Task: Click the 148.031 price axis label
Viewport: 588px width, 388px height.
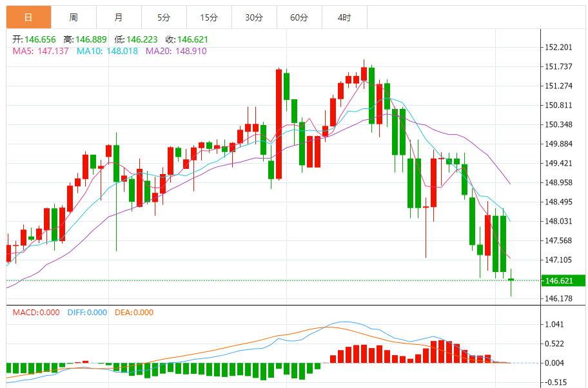Action: 559,221
